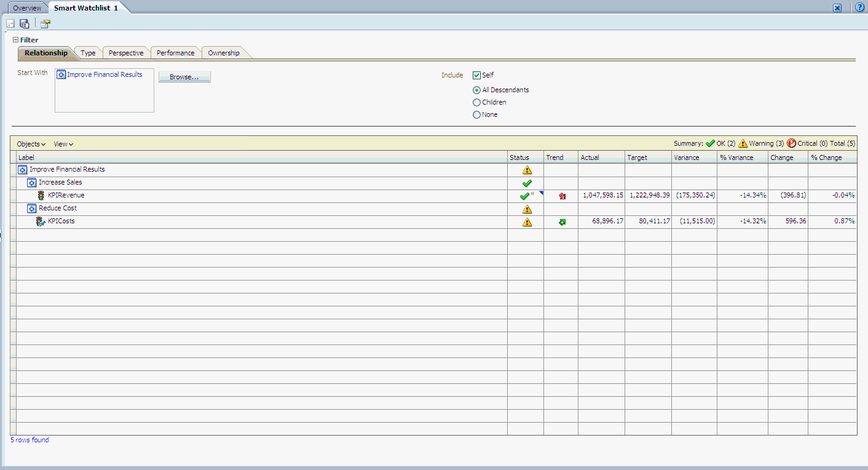Select the Increase Sales row label
The height and width of the screenshot is (470, 868).
(x=60, y=183)
